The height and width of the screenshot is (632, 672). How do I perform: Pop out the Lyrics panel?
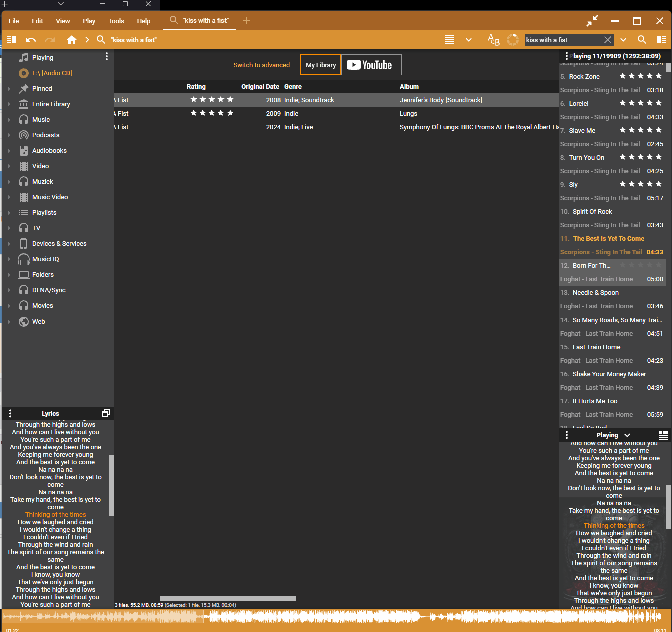tap(106, 413)
